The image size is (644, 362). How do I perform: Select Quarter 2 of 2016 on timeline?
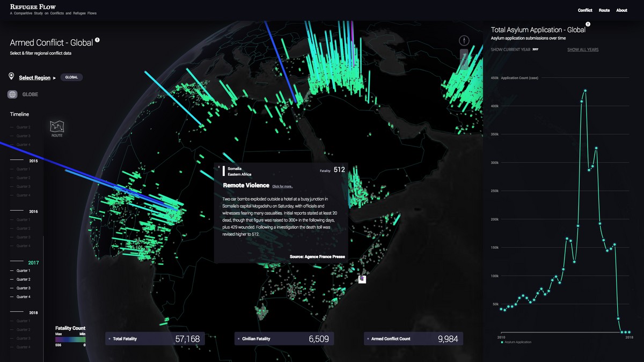(23, 228)
